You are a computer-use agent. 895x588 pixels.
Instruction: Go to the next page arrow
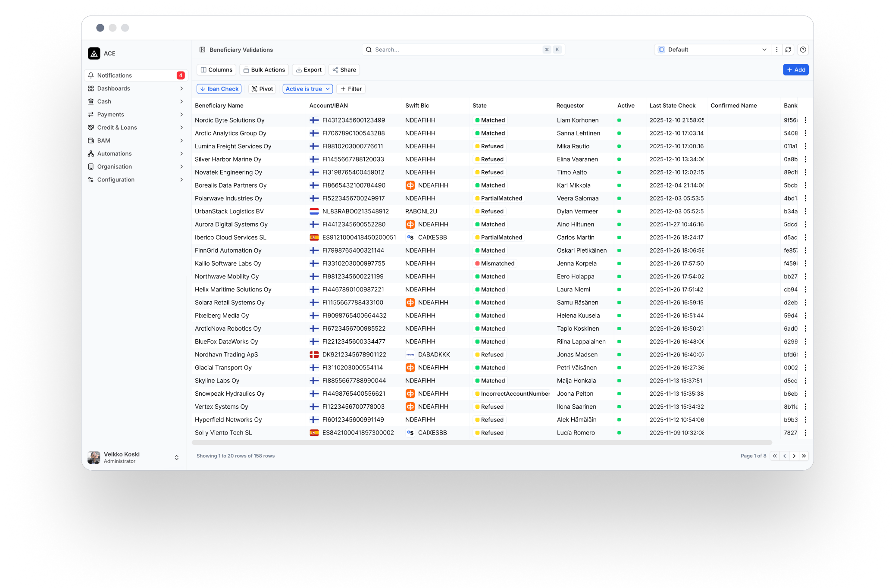click(x=794, y=456)
